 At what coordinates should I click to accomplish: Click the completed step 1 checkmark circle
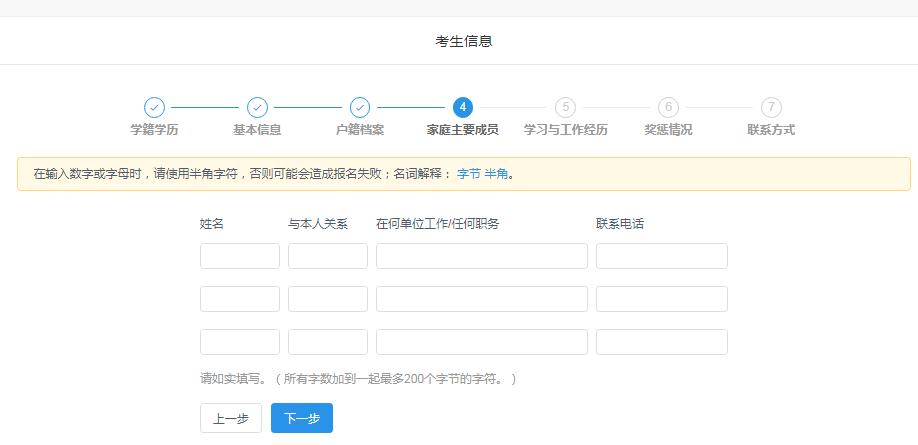click(154, 107)
